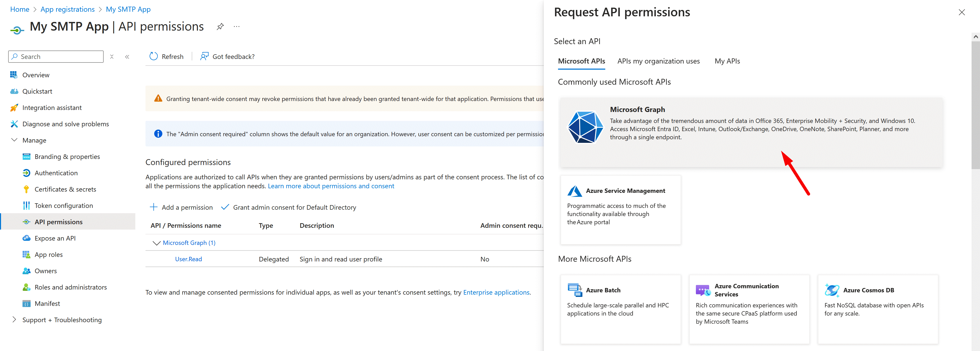
Task: Select Azure Communication Services card
Action: click(x=749, y=309)
